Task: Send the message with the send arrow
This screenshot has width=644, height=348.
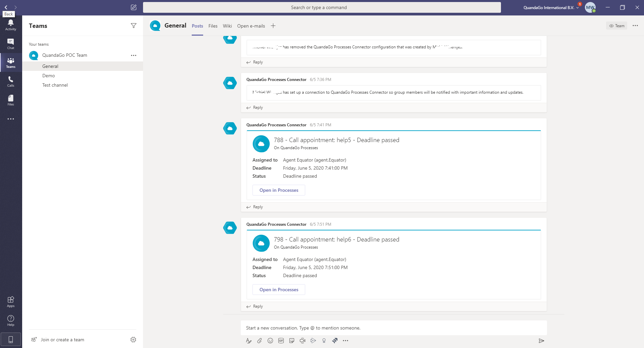Action: pyautogui.click(x=541, y=341)
